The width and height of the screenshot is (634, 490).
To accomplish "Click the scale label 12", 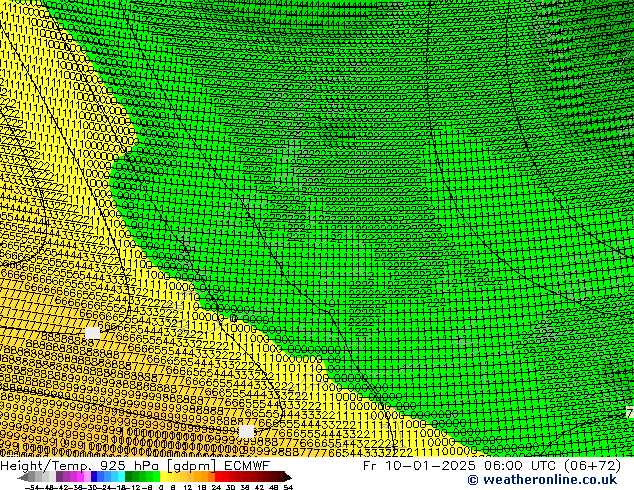I will [x=188, y=488].
